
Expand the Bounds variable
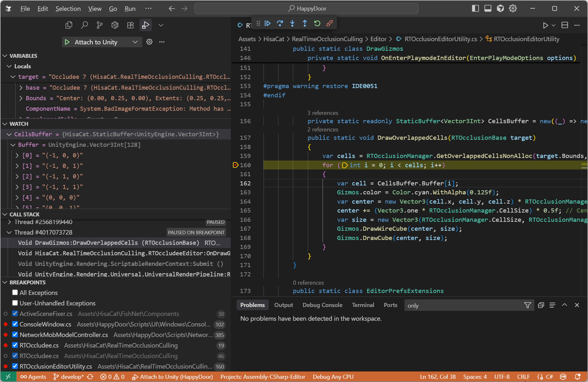pyautogui.click(x=21, y=98)
